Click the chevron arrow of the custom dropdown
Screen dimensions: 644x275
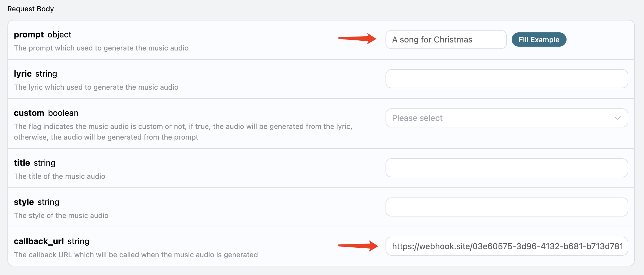618,118
